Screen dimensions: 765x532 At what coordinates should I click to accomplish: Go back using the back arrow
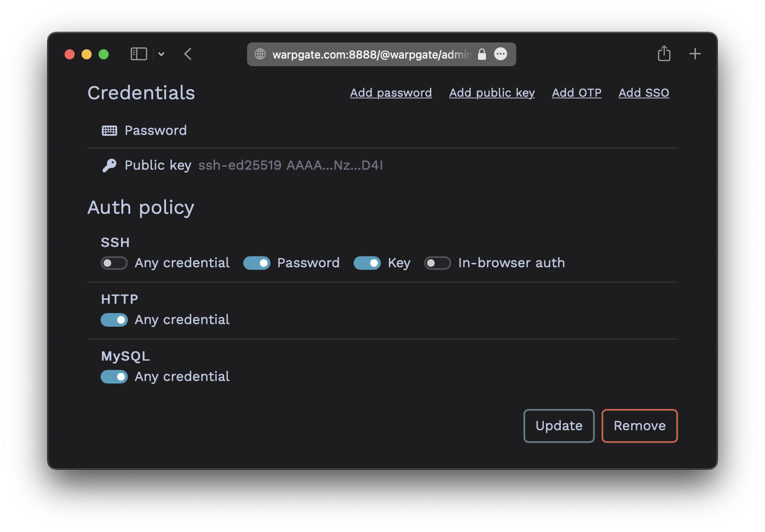pos(188,54)
